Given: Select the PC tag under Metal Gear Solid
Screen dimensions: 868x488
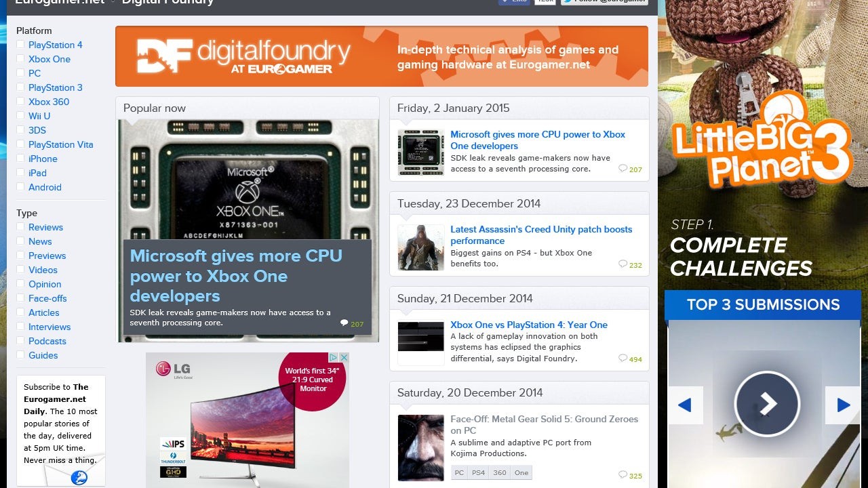Looking at the screenshot, I should click(x=459, y=472).
